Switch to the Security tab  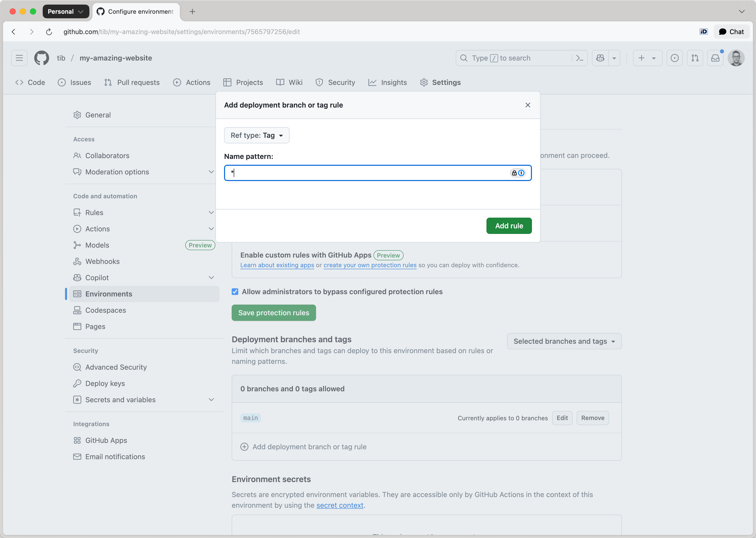click(335, 82)
